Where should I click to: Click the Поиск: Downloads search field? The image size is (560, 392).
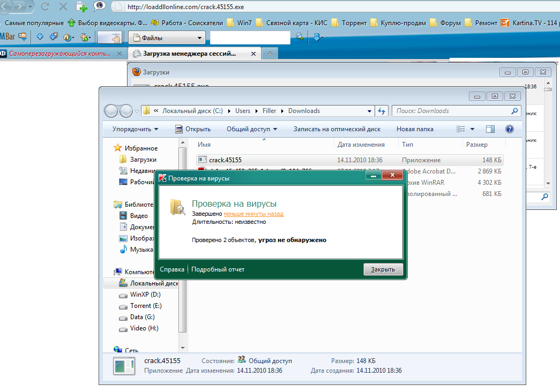450,111
